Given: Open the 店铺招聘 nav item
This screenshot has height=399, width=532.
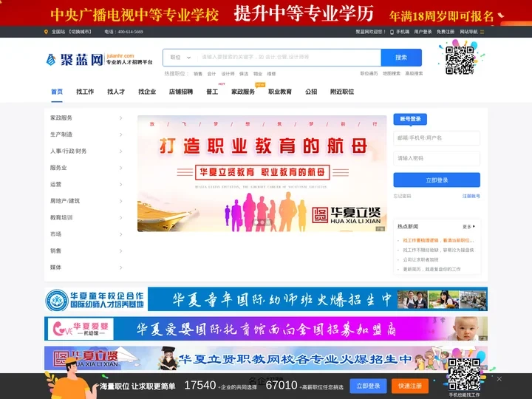Looking at the screenshot, I should (181, 92).
